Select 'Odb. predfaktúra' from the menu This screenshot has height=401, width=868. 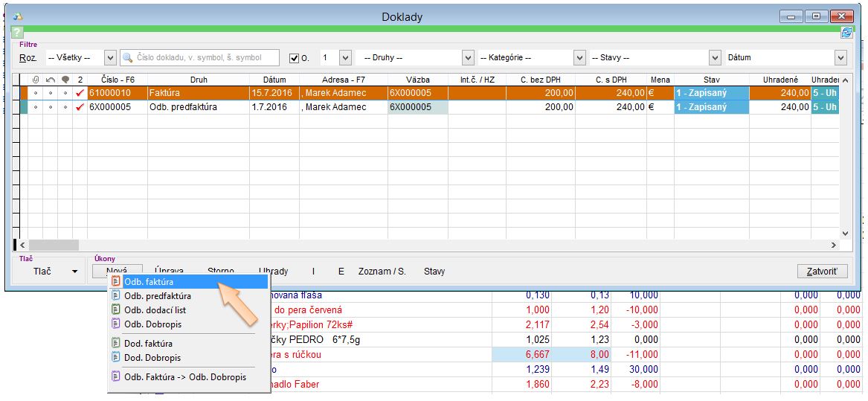click(x=157, y=296)
